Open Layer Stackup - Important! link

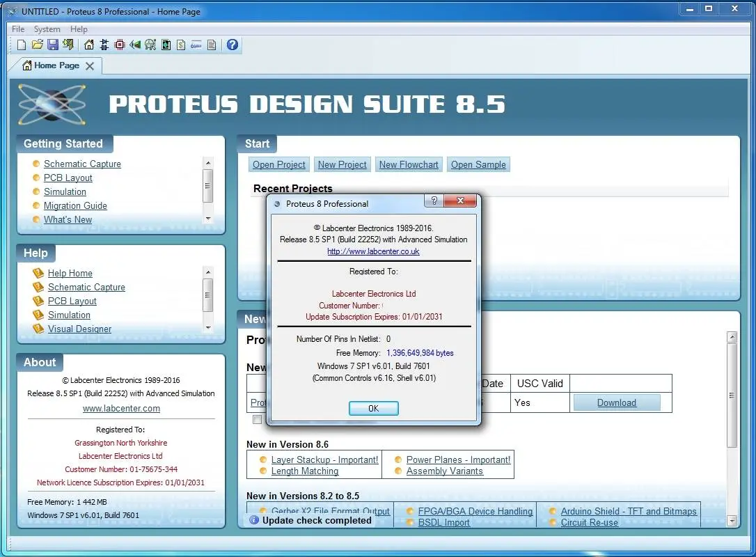point(324,460)
